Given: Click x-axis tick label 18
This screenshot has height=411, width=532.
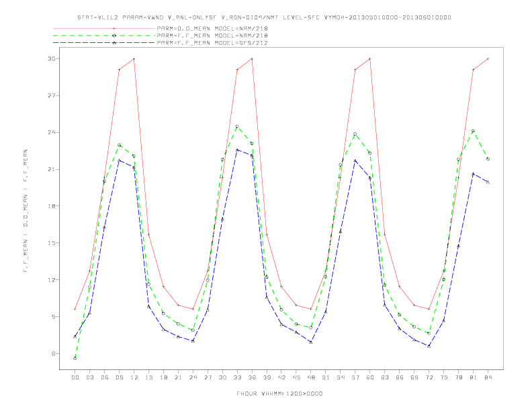Looking at the screenshot, I should pos(163,377).
